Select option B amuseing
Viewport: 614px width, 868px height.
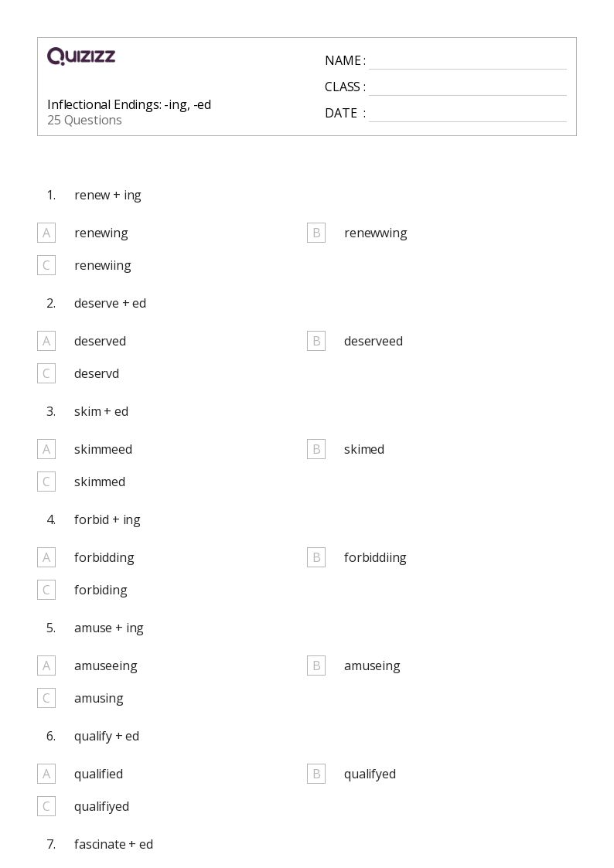pyautogui.click(x=316, y=665)
